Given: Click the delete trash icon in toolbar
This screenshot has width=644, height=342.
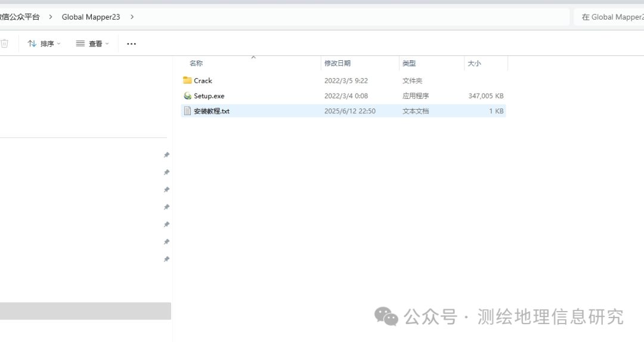Looking at the screenshot, I should (4, 43).
